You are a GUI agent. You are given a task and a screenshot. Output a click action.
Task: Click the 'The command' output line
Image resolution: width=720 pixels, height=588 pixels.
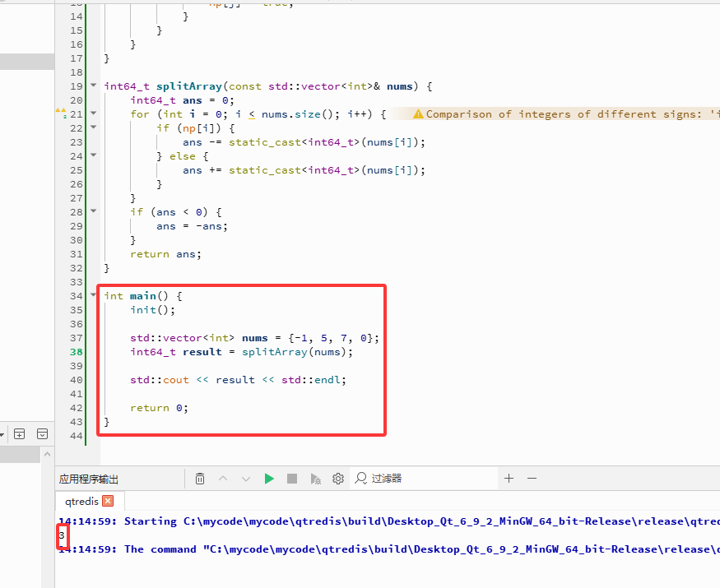click(389, 549)
